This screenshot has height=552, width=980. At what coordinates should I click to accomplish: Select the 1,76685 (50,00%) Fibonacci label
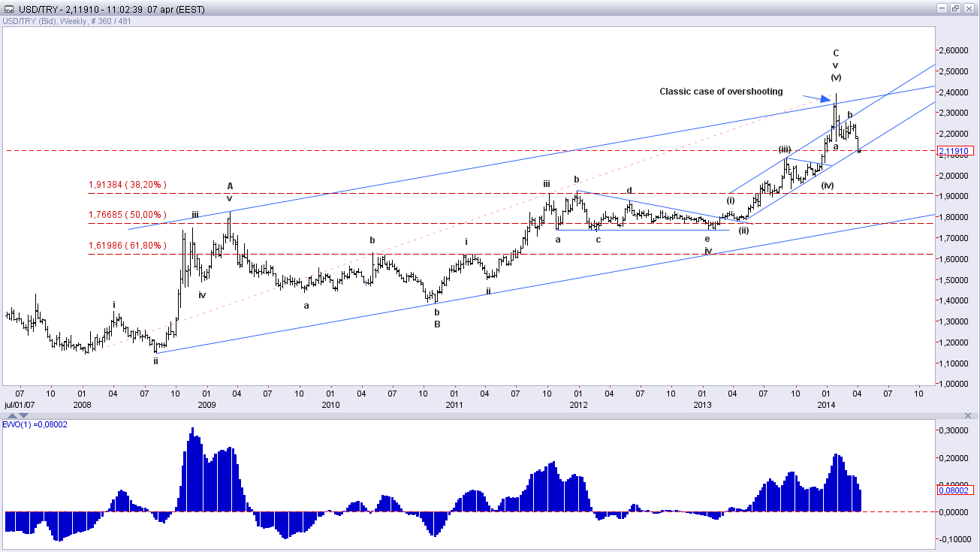click(126, 214)
